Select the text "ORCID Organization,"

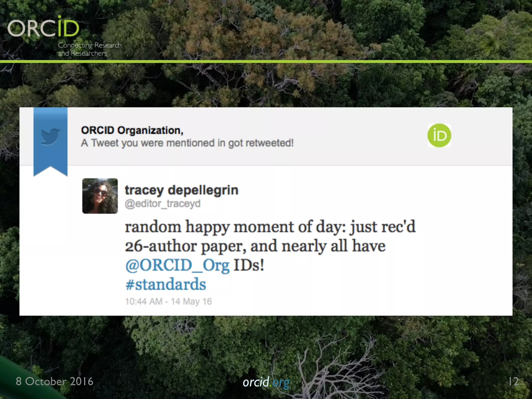(132, 130)
